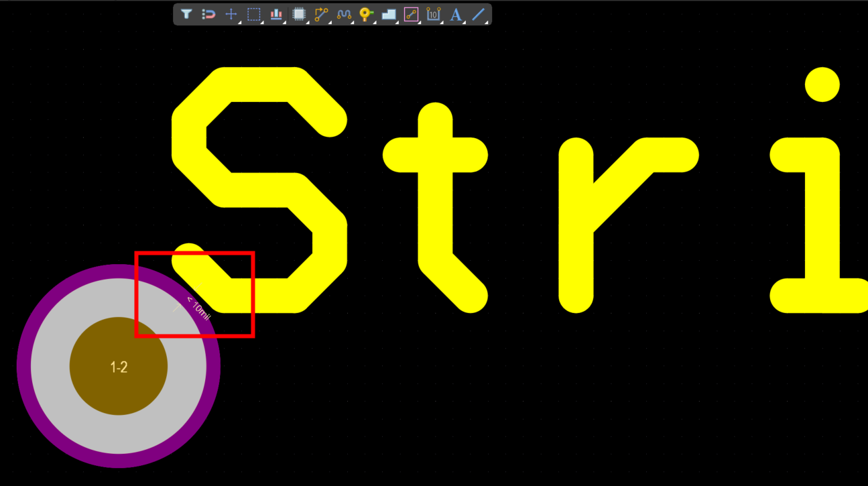Image resolution: width=868 pixels, height=486 pixels.
Task: Click the yellow letter 'i' stem
Action: [x=822, y=221]
